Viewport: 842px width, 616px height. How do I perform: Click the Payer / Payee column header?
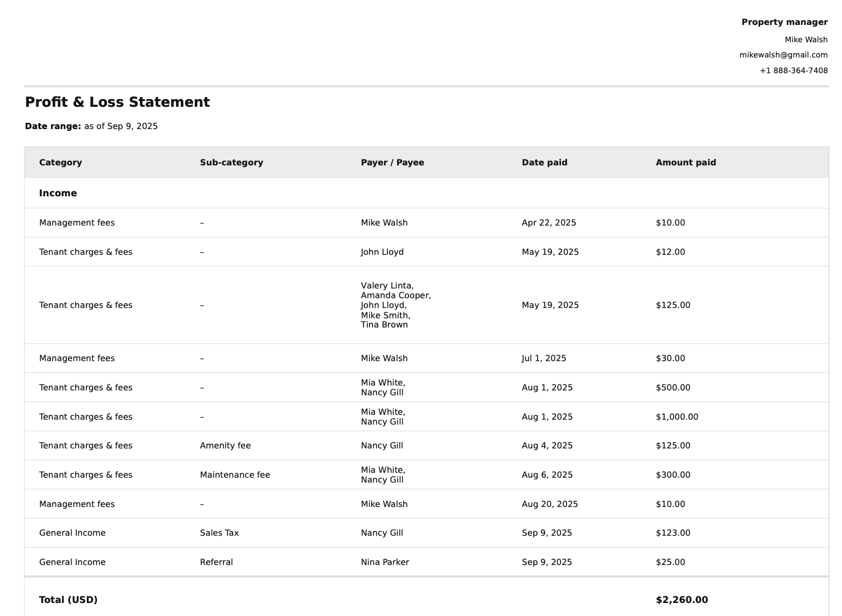point(392,163)
